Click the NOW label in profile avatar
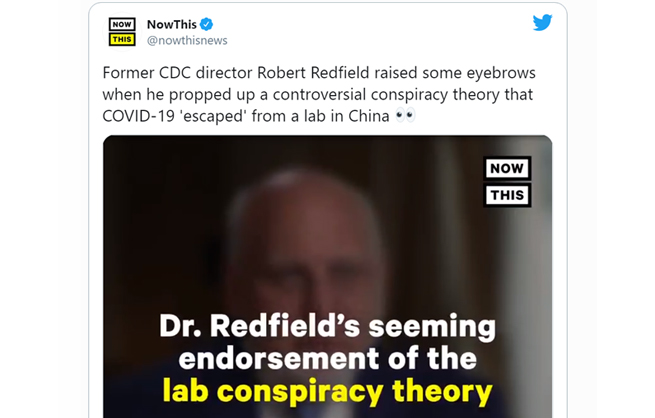The width and height of the screenshot is (655, 418). tap(122, 24)
